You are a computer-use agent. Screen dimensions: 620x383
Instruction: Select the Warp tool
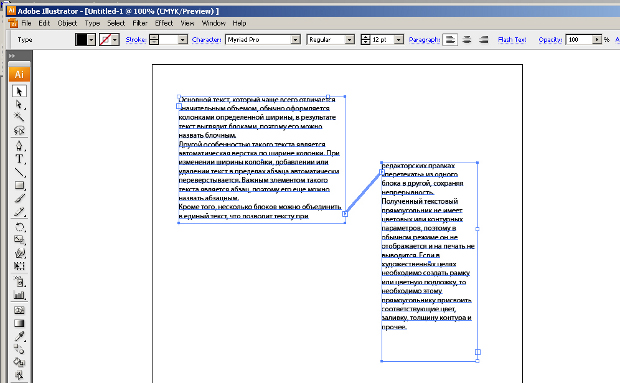pos(19,253)
